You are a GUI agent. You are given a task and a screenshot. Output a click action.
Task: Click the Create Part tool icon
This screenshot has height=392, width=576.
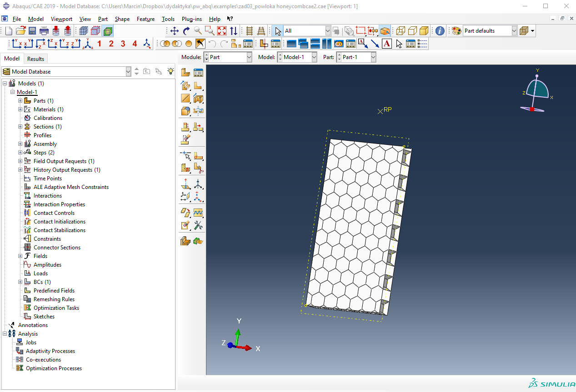[x=185, y=72]
